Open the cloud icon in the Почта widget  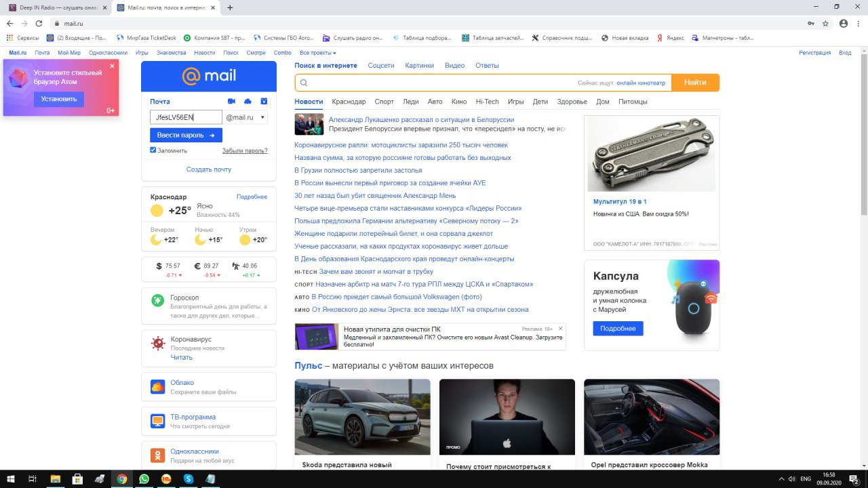click(x=248, y=101)
